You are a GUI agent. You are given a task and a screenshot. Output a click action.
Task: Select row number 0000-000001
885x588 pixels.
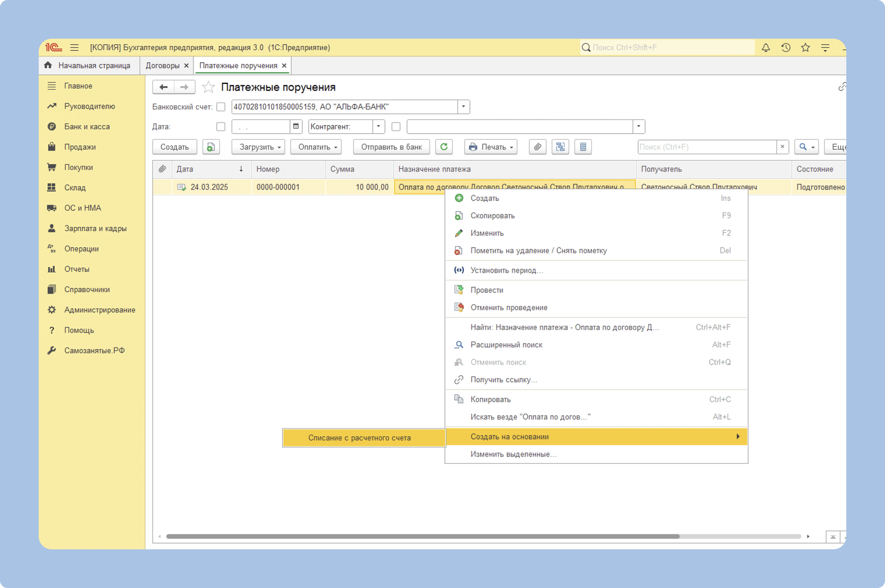pos(278,187)
